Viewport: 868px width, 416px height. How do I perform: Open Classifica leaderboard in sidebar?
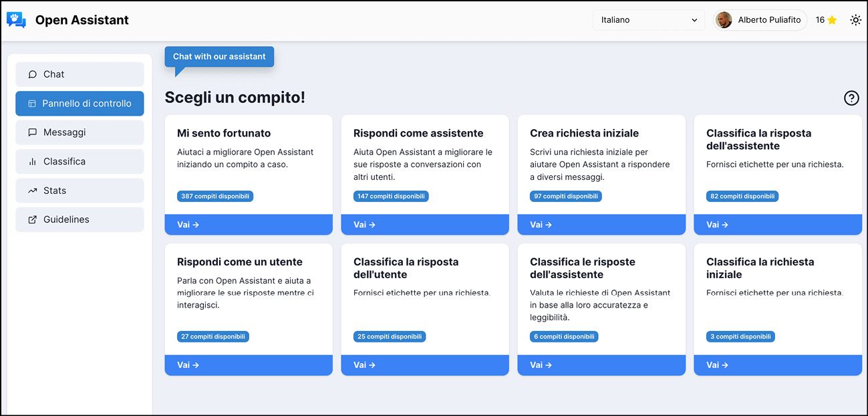pos(80,162)
